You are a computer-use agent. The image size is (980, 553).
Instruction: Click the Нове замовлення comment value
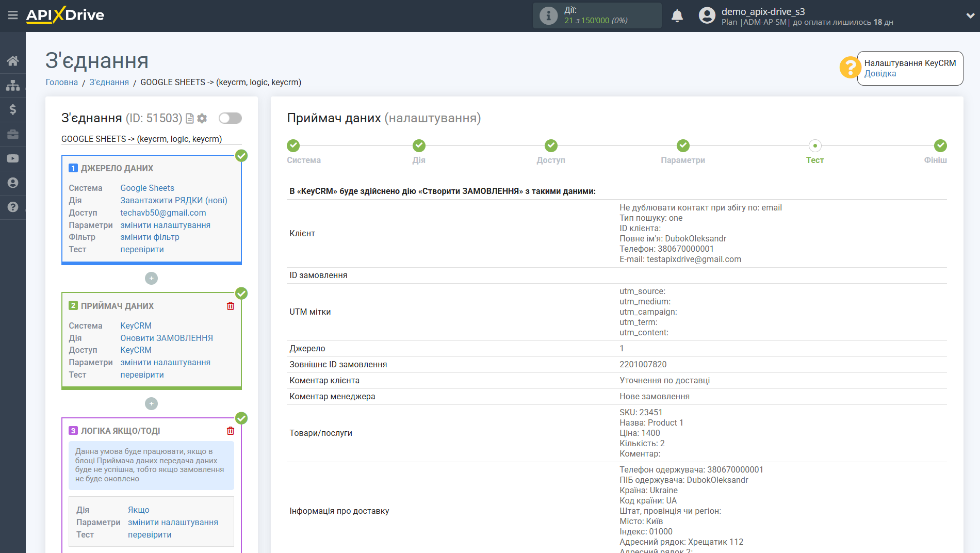coord(655,396)
